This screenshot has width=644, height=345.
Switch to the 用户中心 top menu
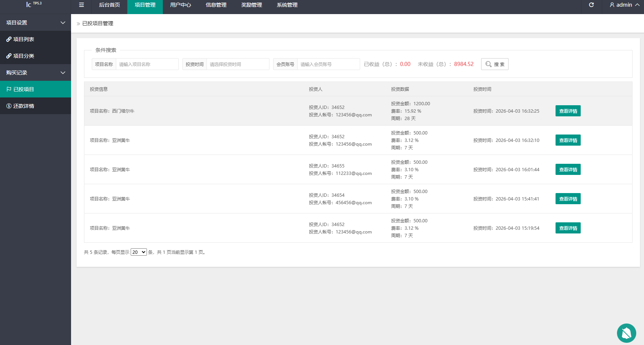[181, 5]
